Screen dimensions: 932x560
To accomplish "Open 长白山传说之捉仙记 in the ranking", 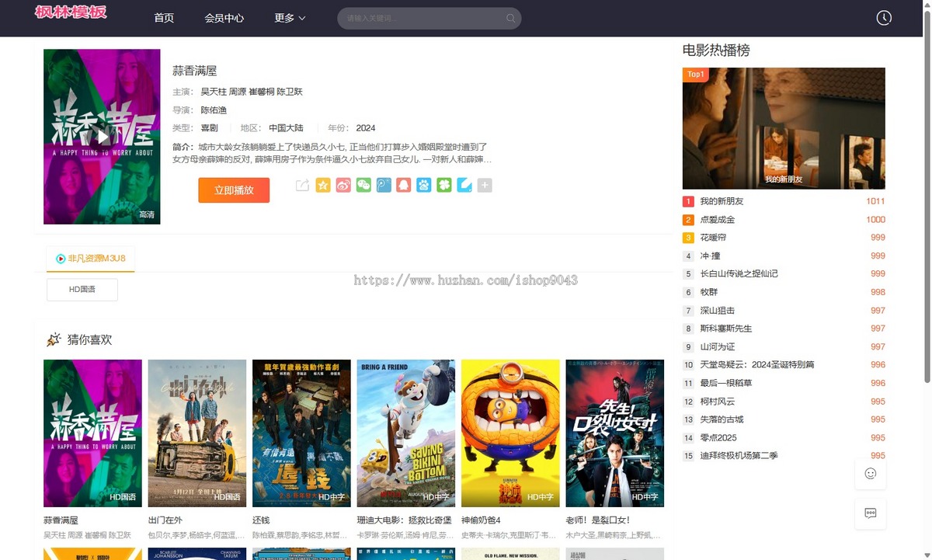I will (x=739, y=273).
